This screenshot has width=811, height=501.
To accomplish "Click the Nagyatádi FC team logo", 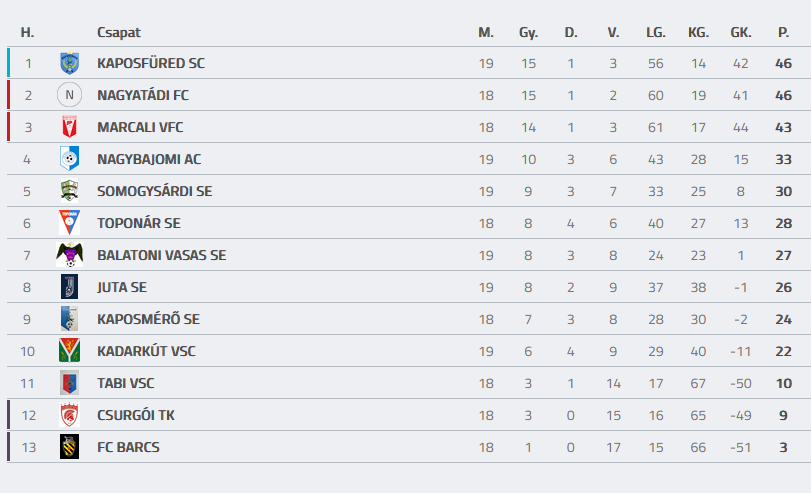I will 69,95.
